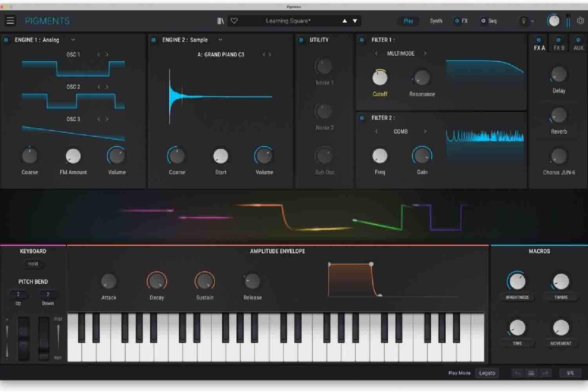Select the FX A tab label
This screenshot has height=392, width=588.
click(539, 48)
